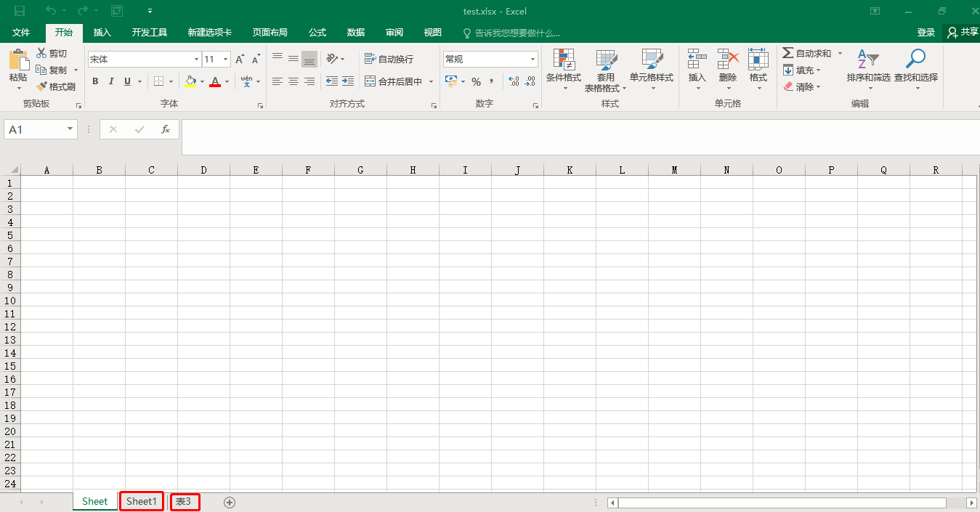Click the 登录 sign-in button

click(x=926, y=32)
